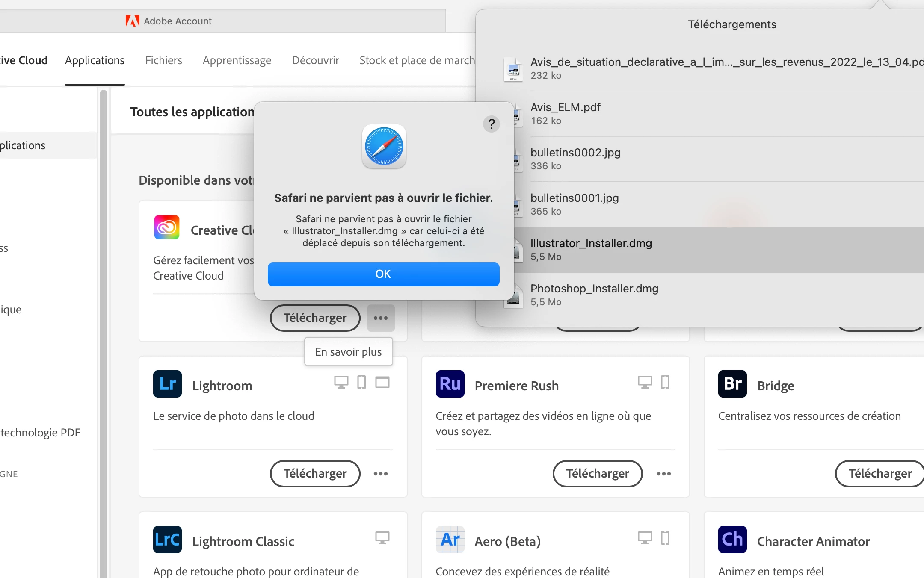Switch to the Fichiers tab
924x578 pixels.
[x=163, y=60]
